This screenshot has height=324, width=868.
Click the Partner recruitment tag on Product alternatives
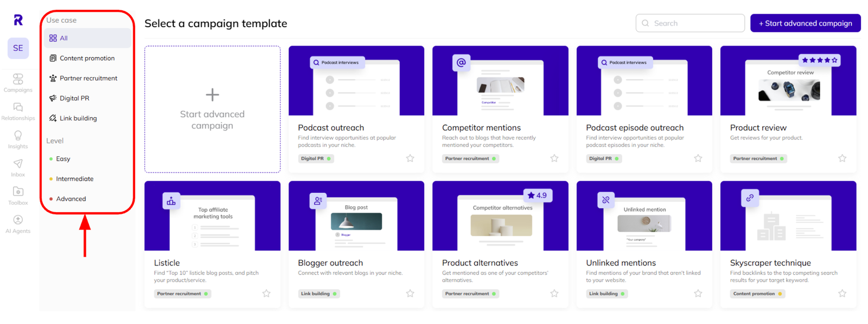point(470,294)
